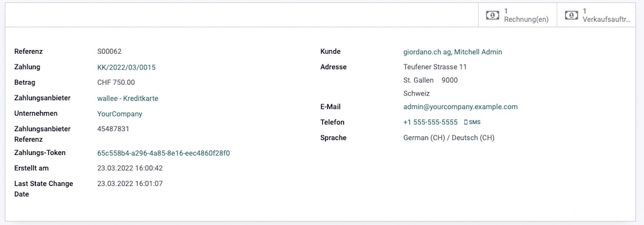Screen dimensions: 644x225
Task: Click phone number +1 555-555-5555
Action: coord(430,122)
